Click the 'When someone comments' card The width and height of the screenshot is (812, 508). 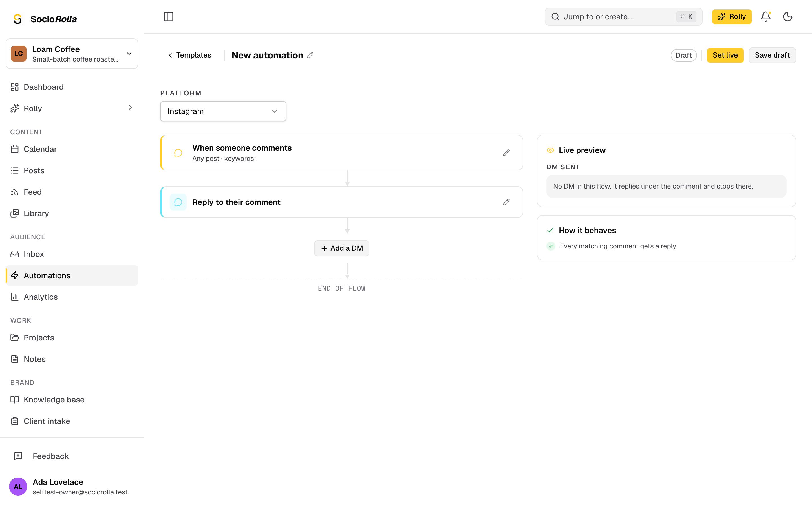tap(342, 153)
